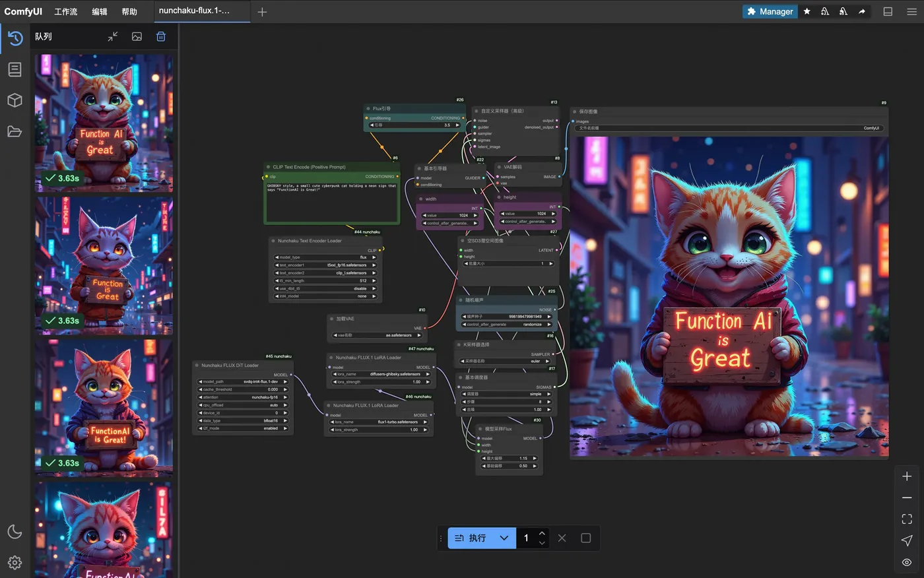The height and width of the screenshot is (578, 924).
Task: Increase the batch count with up arrow
Action: pos(542,533)
